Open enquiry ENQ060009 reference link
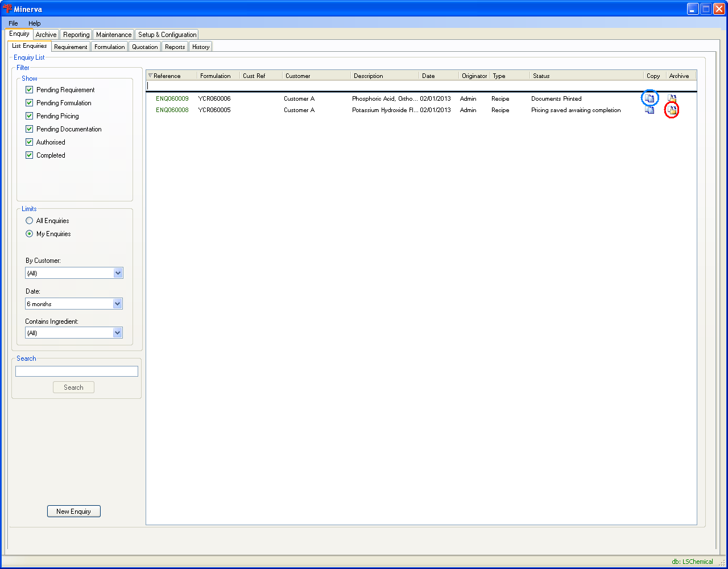Image resolution: width=728 pixels, height=569 pixels. click(172, 98)
